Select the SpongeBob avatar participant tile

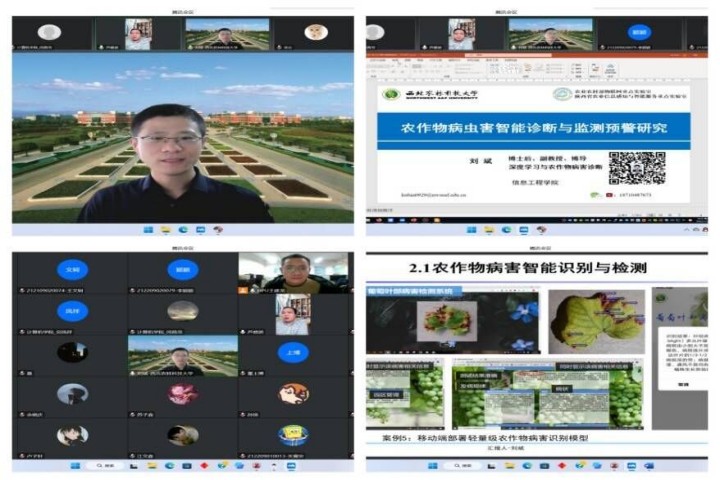[x=293, y=435]
